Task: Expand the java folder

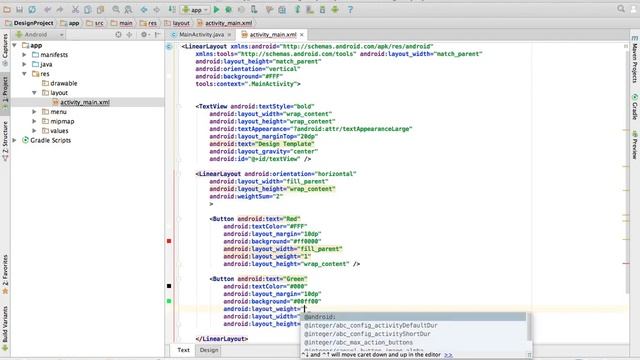Action: [x=24, y=64]
